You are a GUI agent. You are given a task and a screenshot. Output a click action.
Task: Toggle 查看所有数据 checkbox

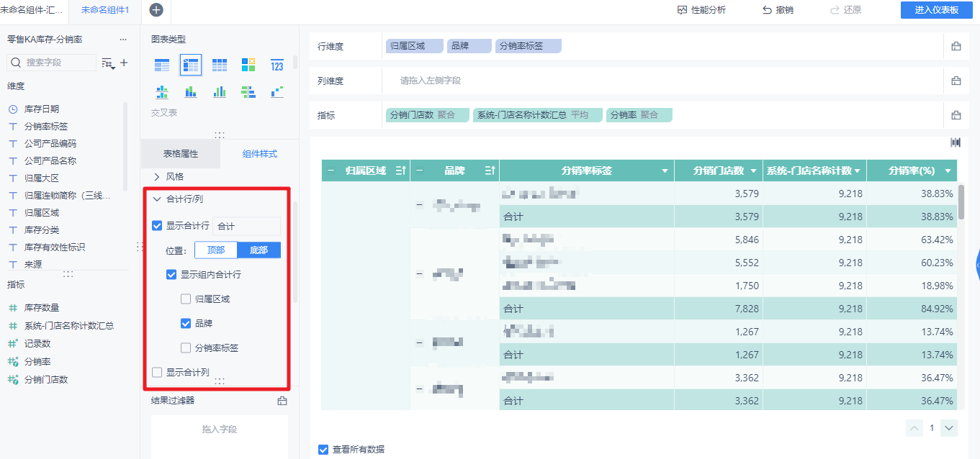pos(323,450)
